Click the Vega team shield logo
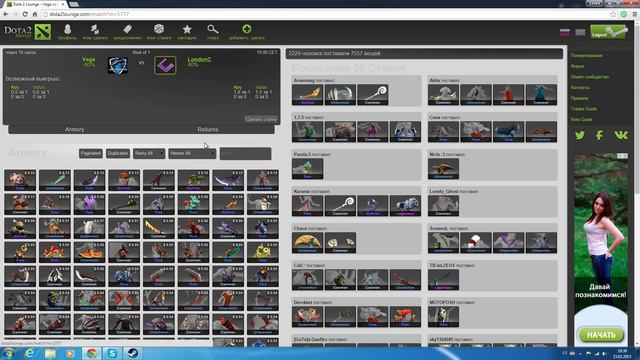 [x=118, y=65]
